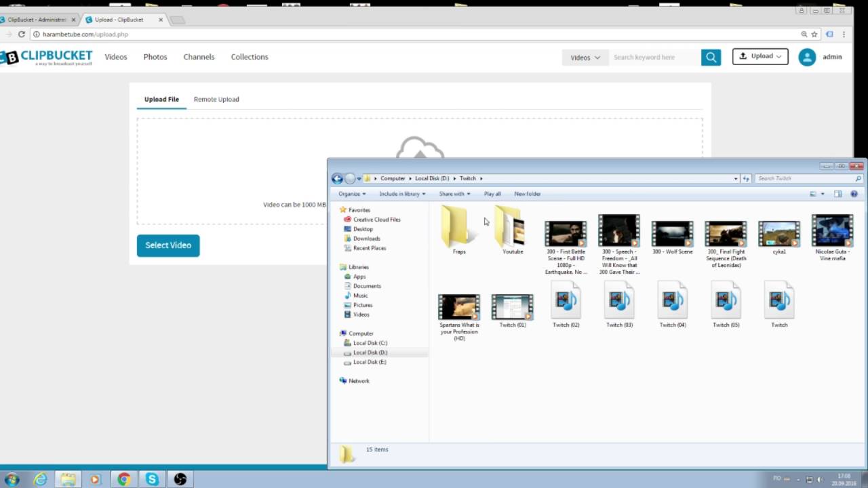Open the Photos menu on ClipBucket
Image resolution: width=868 pixels, height=488 pixels.
point(155,57)
